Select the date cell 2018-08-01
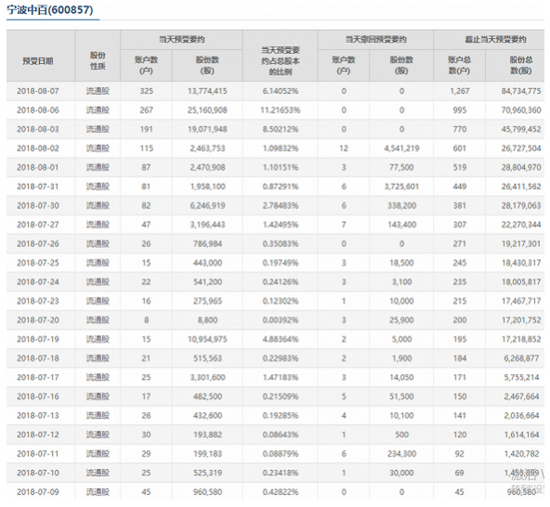The height and width of the screenshot is (507, 550). pyautogui.click(x=38, y=167)
